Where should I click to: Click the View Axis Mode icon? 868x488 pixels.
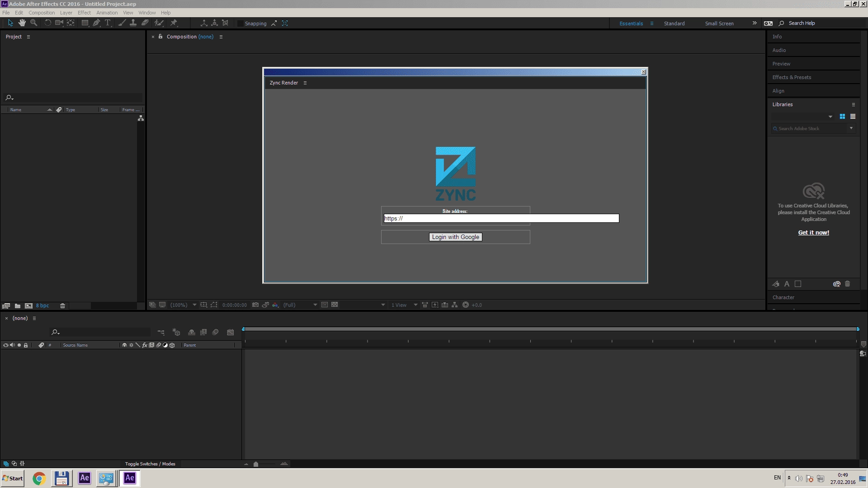click(x=225, y=23)
